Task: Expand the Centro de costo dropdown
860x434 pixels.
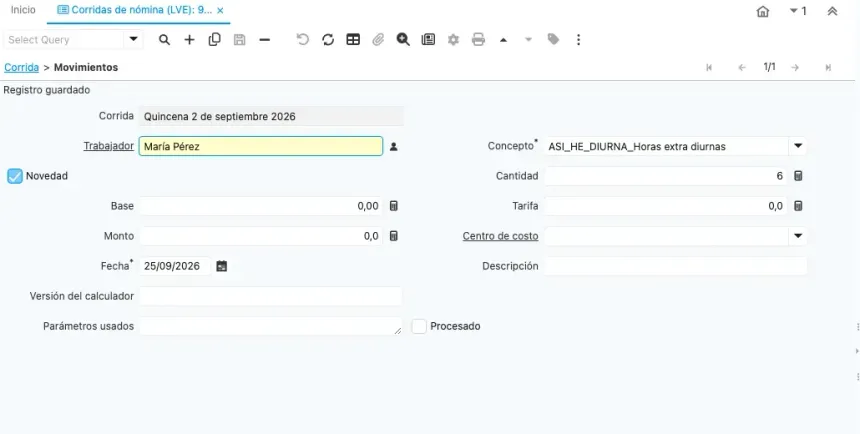Action: (x=798, y=236)
